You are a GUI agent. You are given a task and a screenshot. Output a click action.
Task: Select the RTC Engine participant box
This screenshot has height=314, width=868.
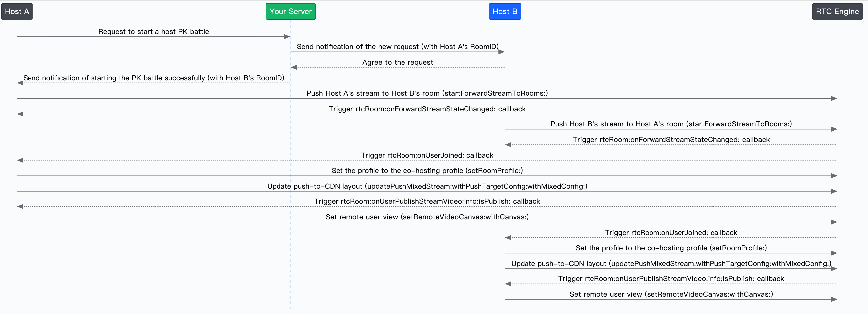837,12
